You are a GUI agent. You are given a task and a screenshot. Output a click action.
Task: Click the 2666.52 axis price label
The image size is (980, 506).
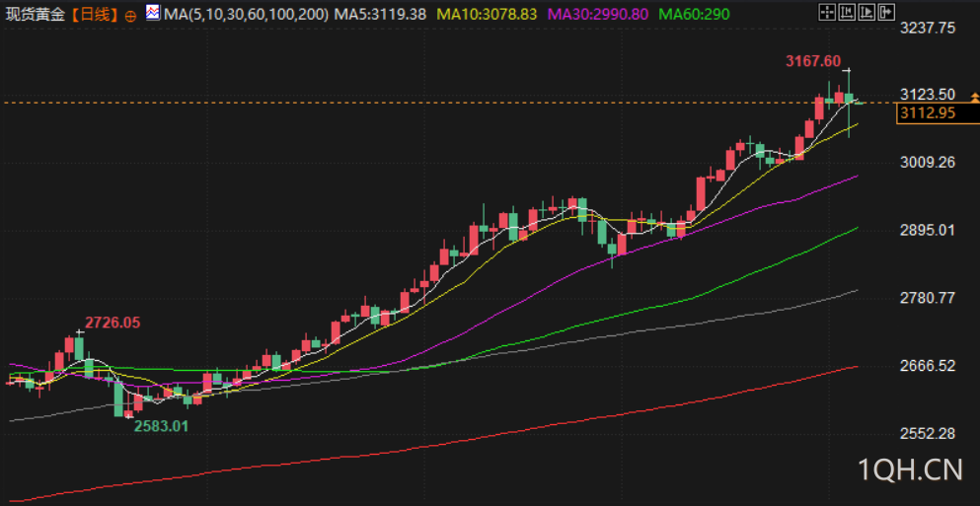pyautogui.click(x=928, y=365)
